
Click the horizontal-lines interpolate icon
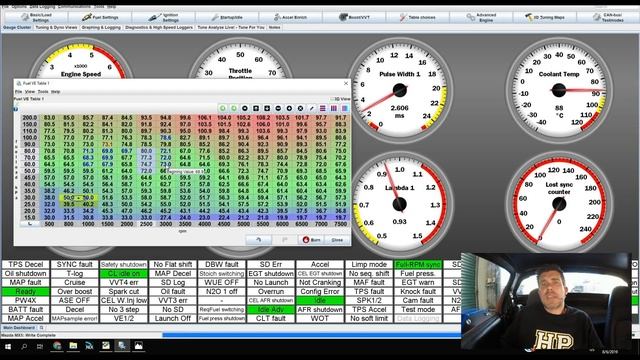[x=322, y=108]
